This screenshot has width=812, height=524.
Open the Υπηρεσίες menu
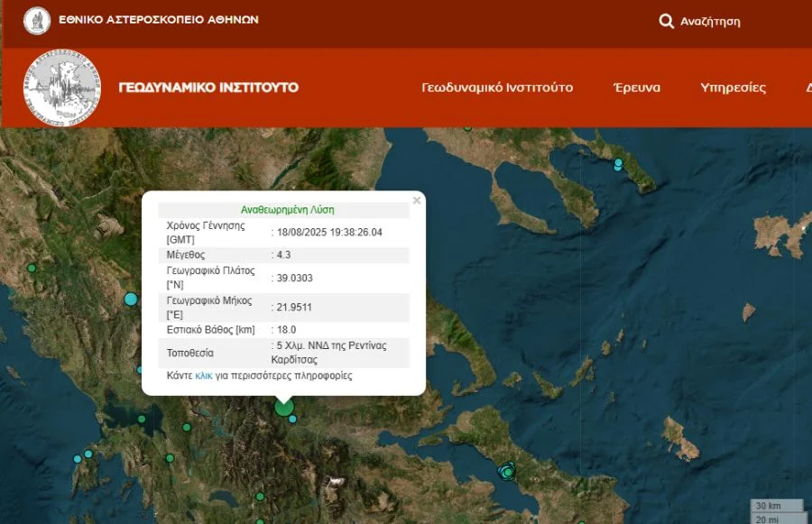(x=733, y=87)
